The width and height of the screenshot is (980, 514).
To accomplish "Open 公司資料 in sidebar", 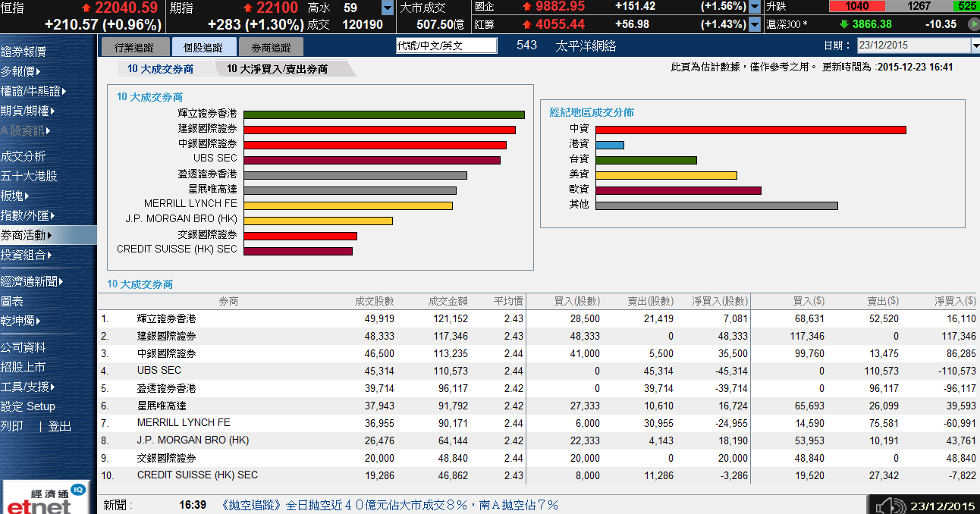I will (x=24, y=347).
